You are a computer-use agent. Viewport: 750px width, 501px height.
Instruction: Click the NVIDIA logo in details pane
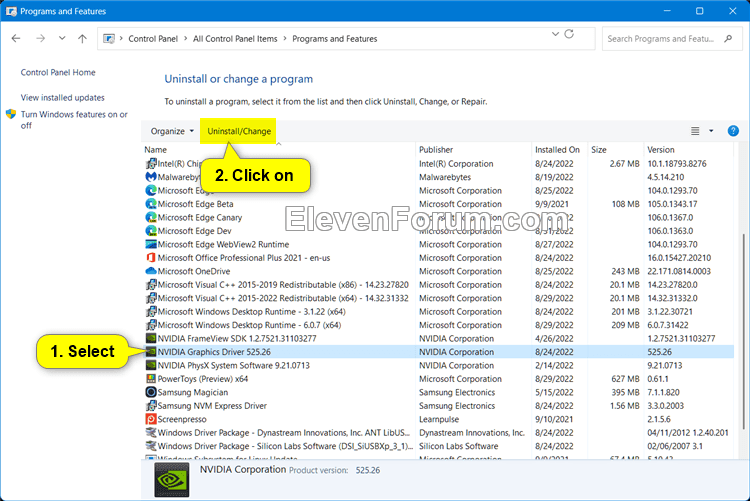click(x=172, y=480)
